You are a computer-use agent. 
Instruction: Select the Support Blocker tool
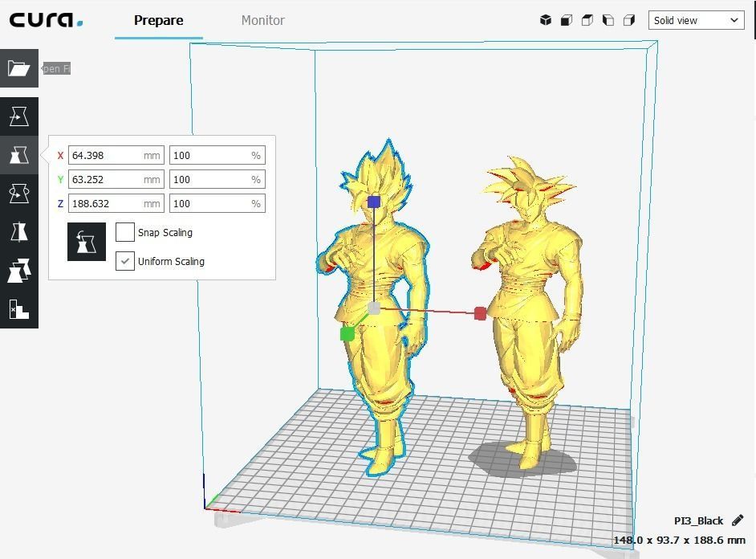[18, 309]
